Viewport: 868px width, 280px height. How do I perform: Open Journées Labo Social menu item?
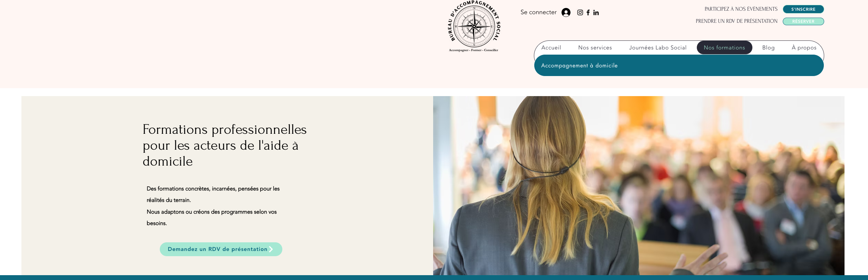pyautogui.click(x=658, y=48)
